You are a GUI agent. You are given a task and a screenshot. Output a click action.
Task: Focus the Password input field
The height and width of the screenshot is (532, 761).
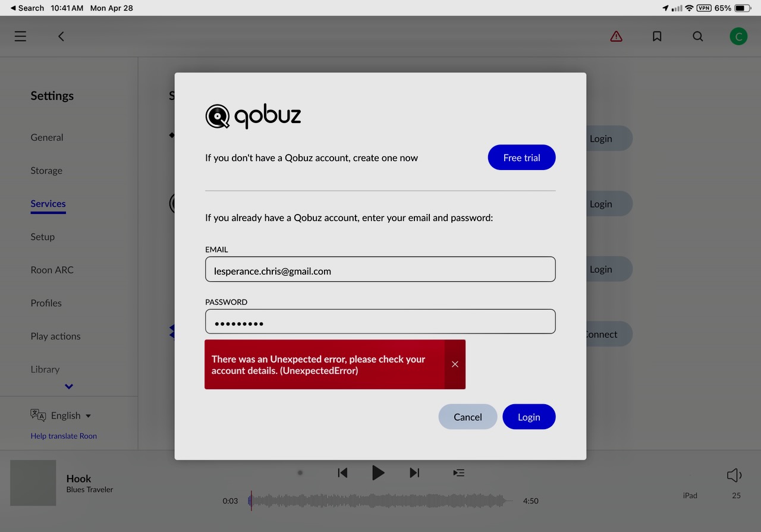[x=380, y=322]
